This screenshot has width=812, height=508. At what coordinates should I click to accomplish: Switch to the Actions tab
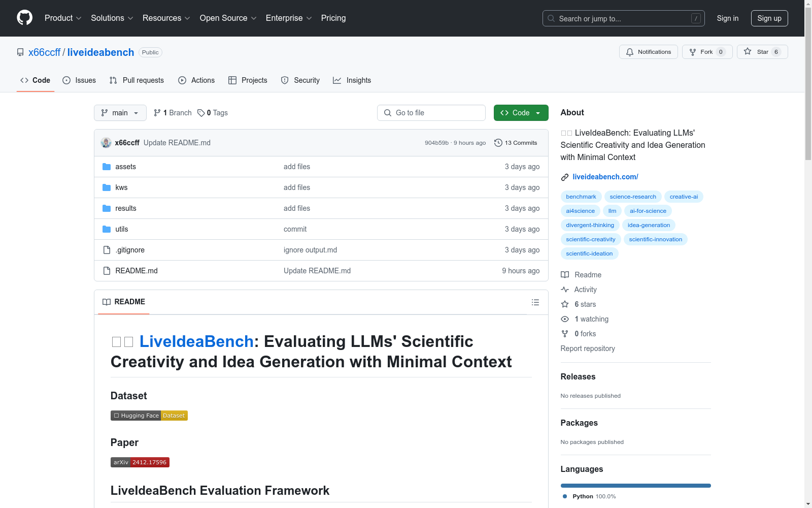point(196,80)
